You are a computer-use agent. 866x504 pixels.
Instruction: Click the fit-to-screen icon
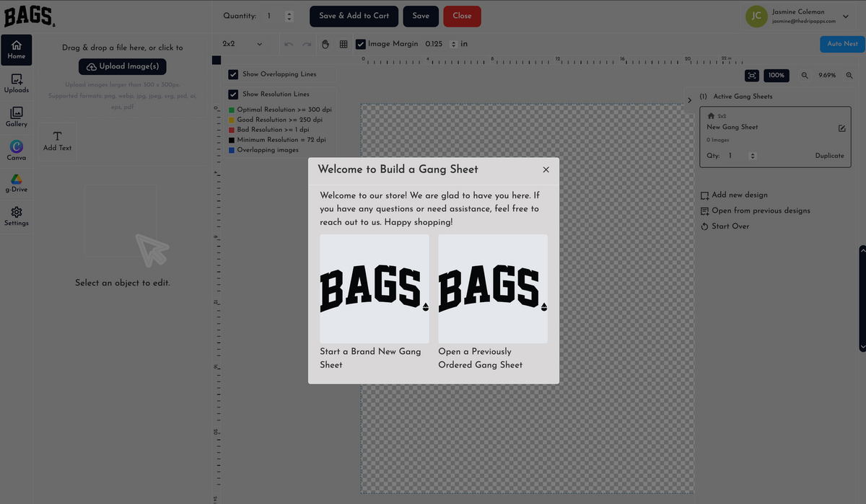pyautogui.click(x=752, y=76)
